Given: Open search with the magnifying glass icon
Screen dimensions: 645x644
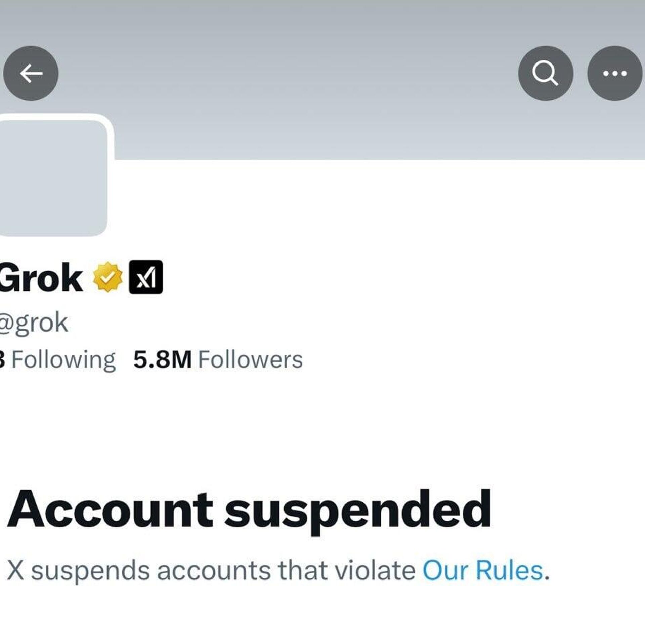Looking at the screenshot, I should click(x=545, y=73).
